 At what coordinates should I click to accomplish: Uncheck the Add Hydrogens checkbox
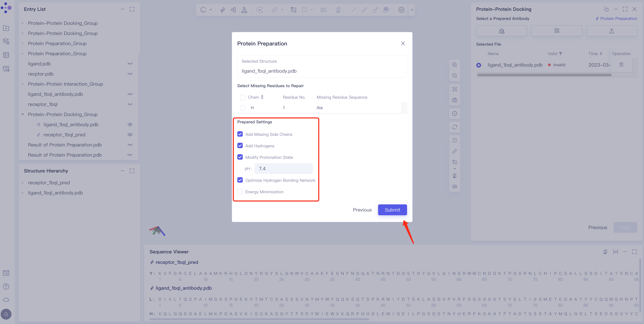240,146
